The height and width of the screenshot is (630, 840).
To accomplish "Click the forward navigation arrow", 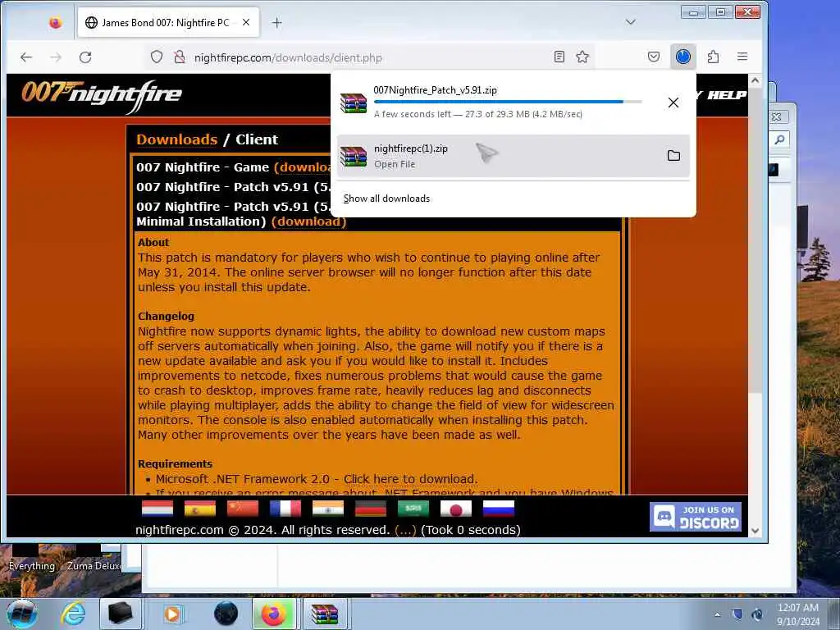I will pos(56,57).
